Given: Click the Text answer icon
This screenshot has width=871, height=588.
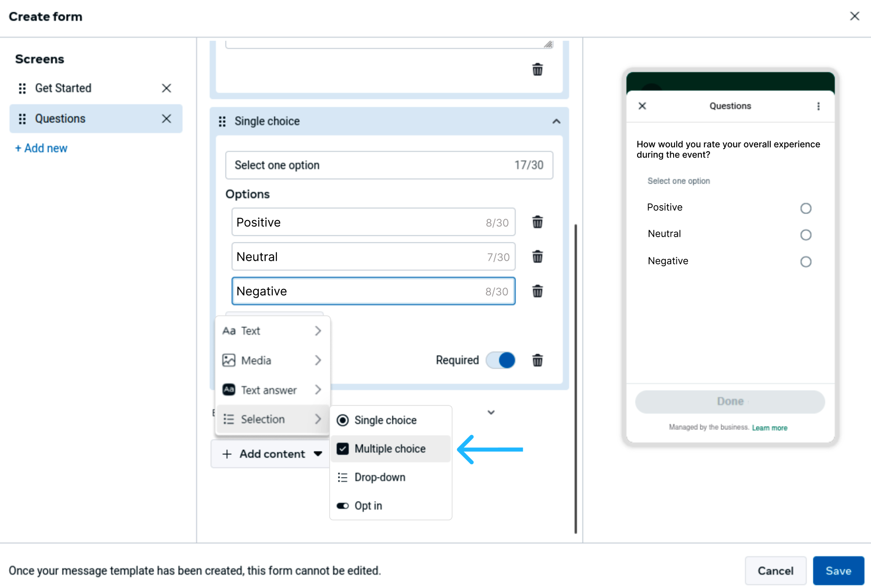Looking at the screenshot, I should [x=229, y=390].
